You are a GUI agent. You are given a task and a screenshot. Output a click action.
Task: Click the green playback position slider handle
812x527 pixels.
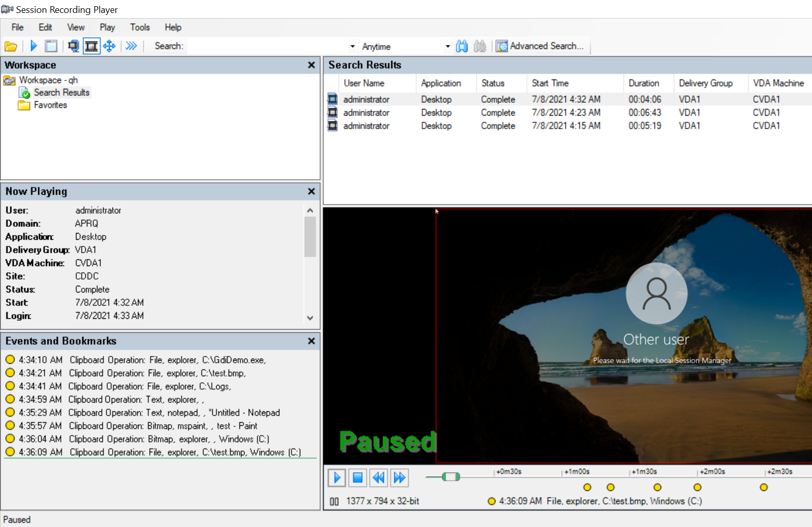tap(451, 476)
